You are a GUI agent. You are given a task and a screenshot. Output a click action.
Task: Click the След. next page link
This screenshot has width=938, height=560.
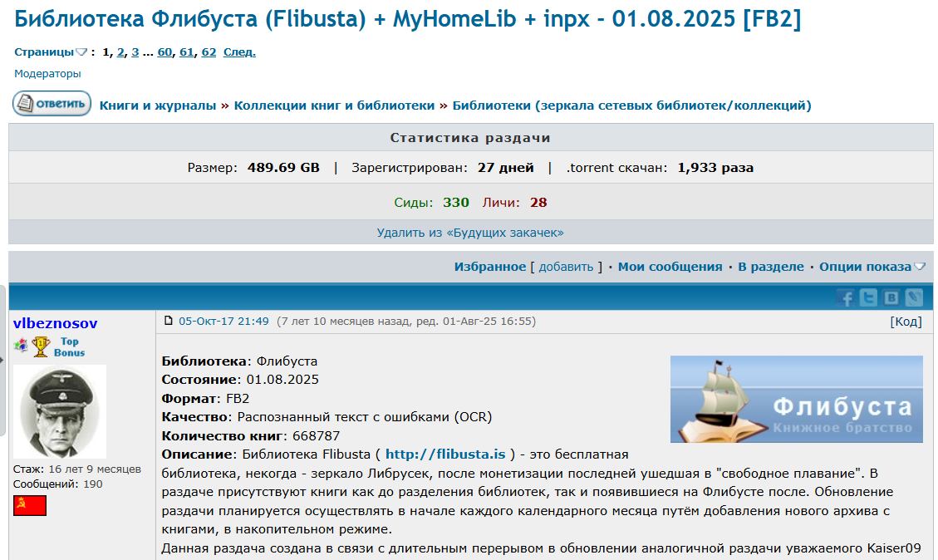click(x=239, y=52)
